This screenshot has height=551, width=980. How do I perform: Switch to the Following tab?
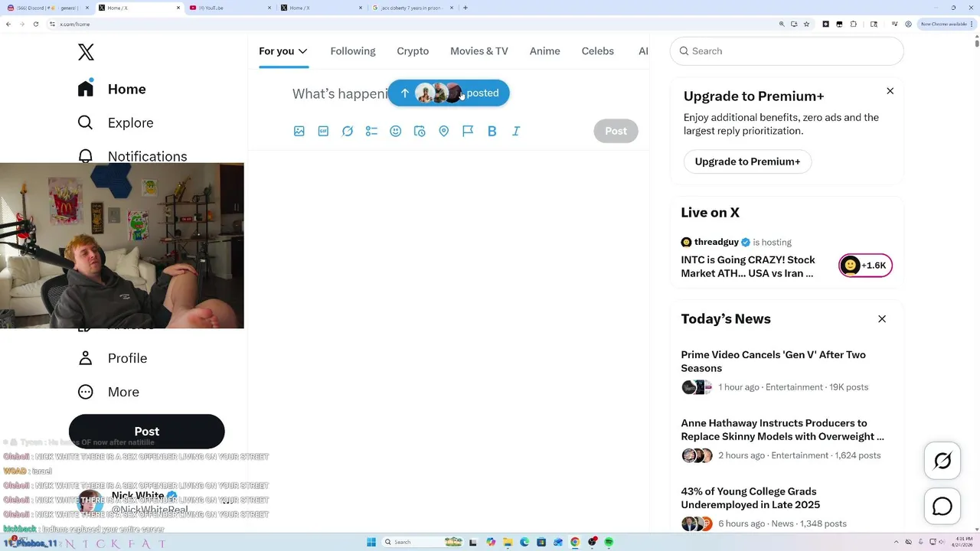(x=353, y=51)
